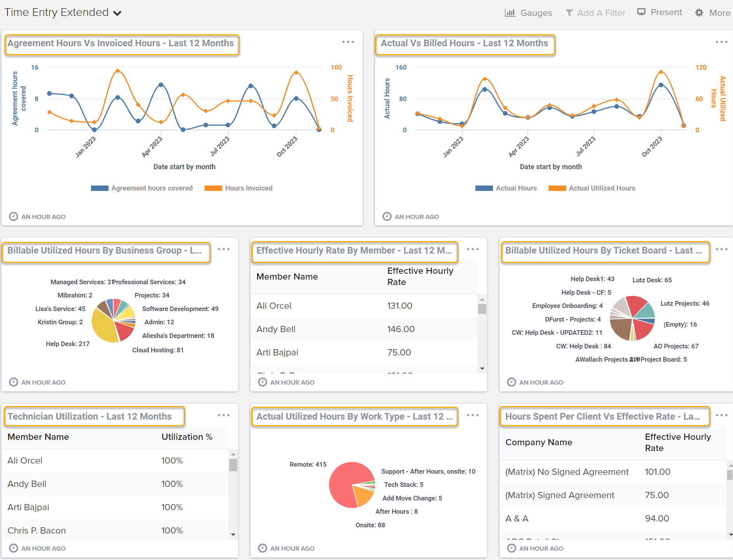
Task: Select Arti Bajpai 75.00 rate row
Action: [x=364, y=352]
